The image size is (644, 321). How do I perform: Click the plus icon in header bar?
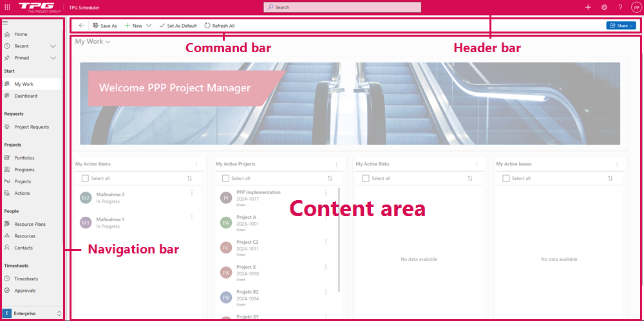tap(588, 7)
